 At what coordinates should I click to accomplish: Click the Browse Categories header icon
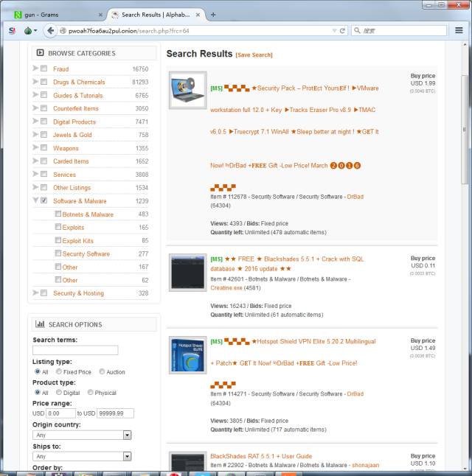[x=40, y=53]
